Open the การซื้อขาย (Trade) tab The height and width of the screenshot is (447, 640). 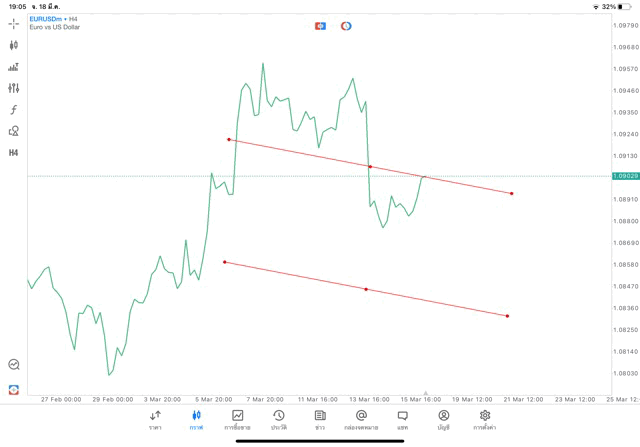tap(237, 420)
